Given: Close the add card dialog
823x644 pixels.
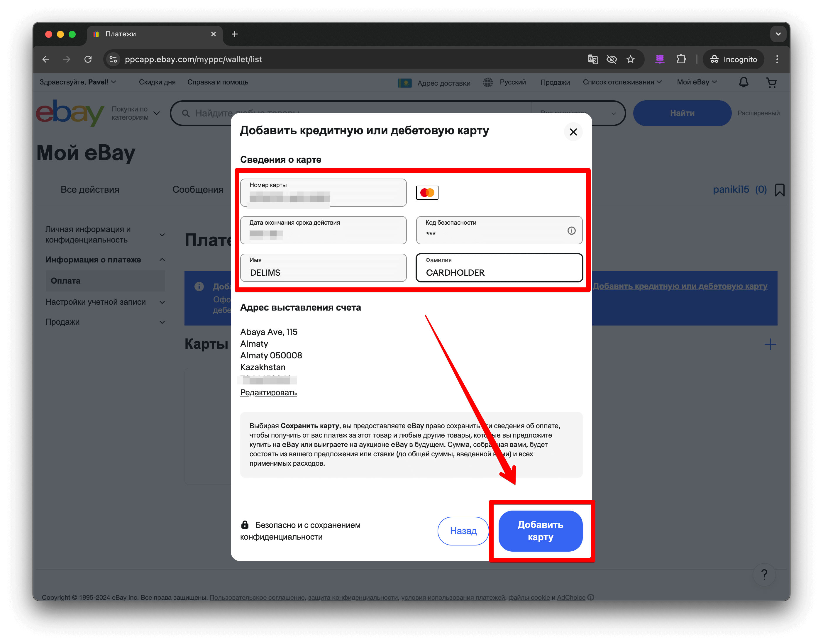Looking at the screenshot, I should click(573, 132).
